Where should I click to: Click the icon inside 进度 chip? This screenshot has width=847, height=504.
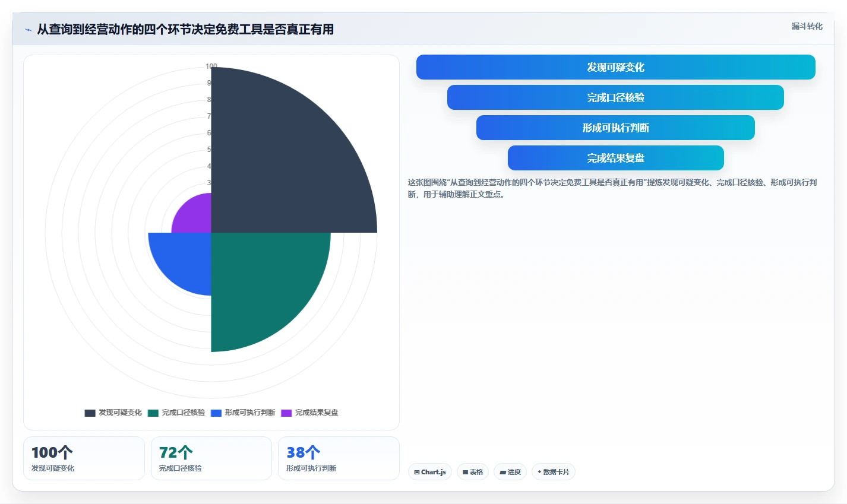point(502,473)
